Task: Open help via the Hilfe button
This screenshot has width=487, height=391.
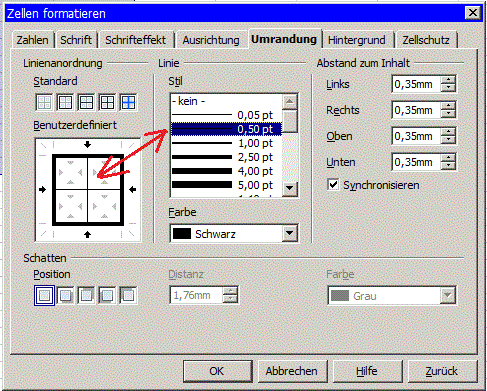Action: coord(367,371)
